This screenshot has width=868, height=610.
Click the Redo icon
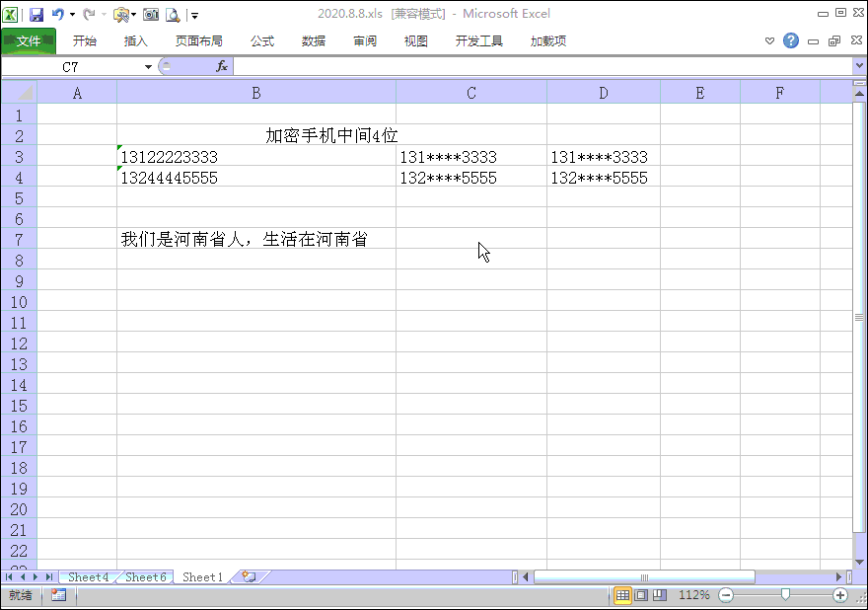pyautogui.click(x=89, y=15)
